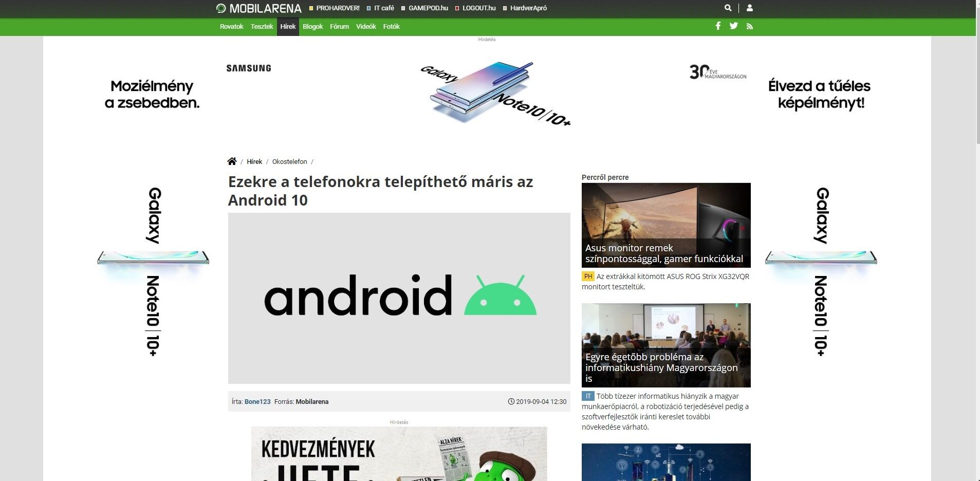Click the 2019-09-04 12:30 timestamp
The width and height of the screenshot is (980, 481).
541,402
